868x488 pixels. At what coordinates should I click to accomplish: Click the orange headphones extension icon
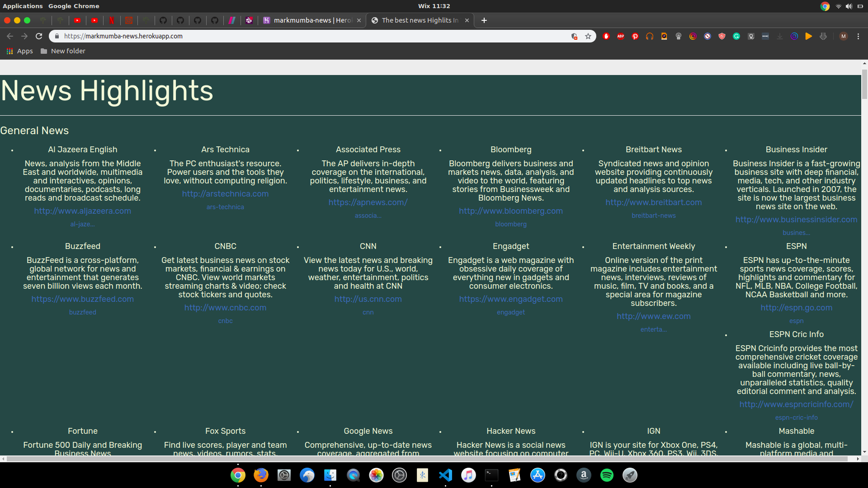650,36
